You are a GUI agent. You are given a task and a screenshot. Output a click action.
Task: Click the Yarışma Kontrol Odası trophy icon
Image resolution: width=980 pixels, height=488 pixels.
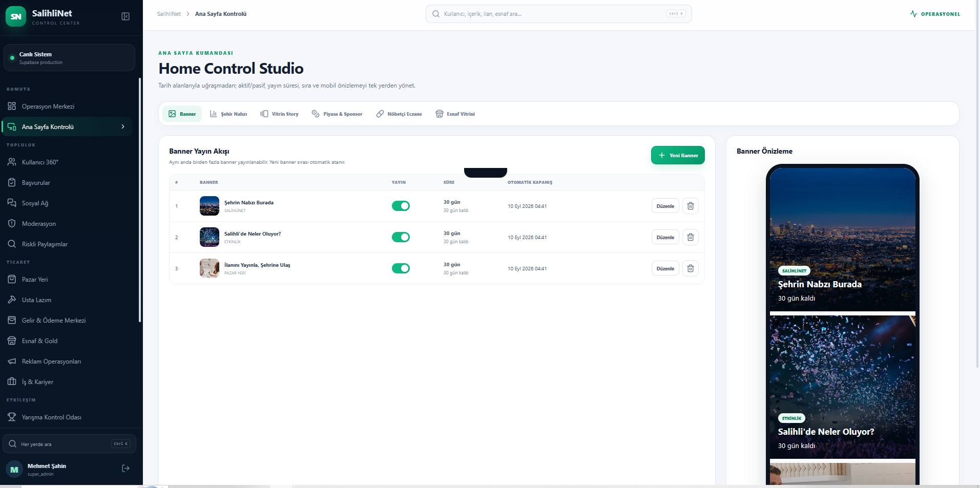[x=12, y=417]
